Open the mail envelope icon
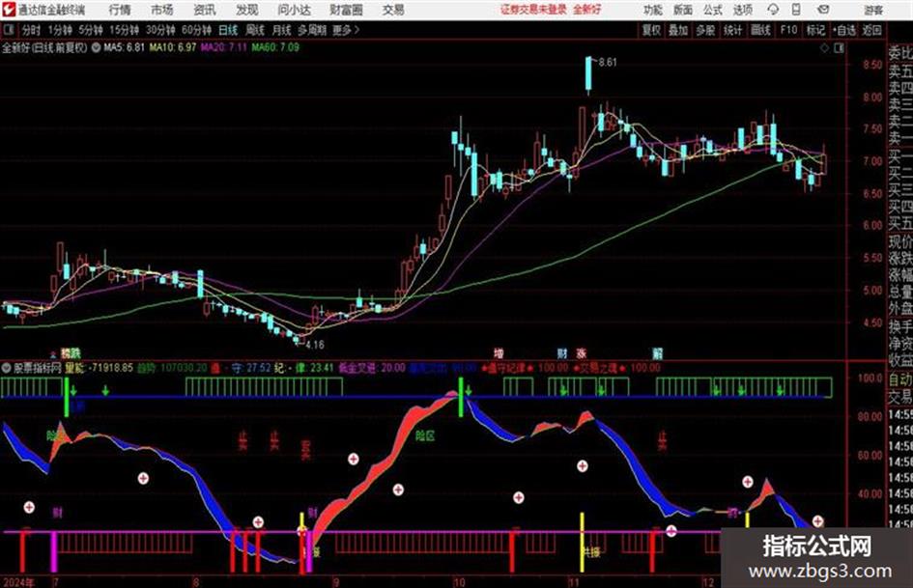The image size is (913, 588). [x=823, y=10]
